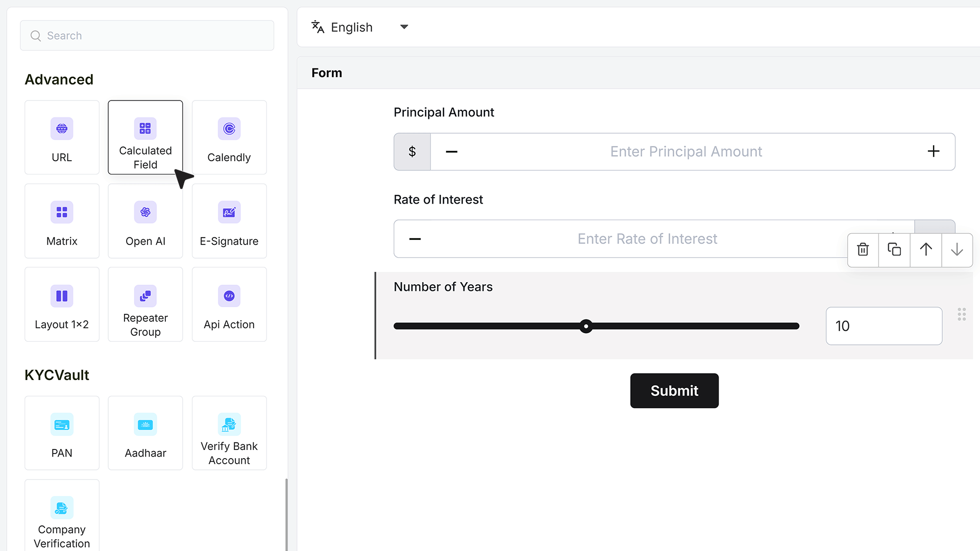Click the search magnifier icon
The image size is (980, 551).
(x=36, y=36)
